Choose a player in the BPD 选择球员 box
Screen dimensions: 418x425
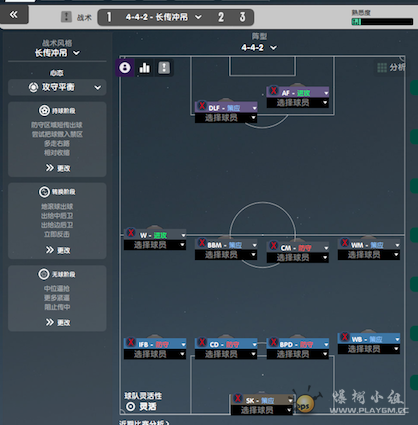[x=298, y=354]
